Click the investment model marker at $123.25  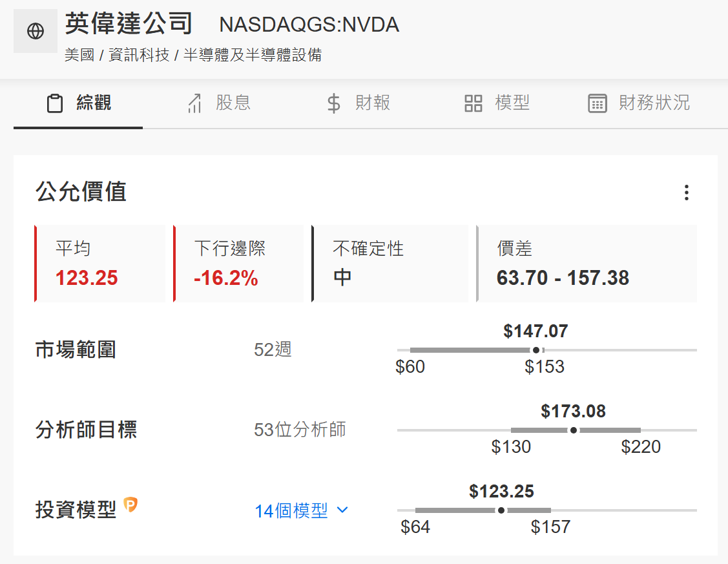tap(501, 510)
